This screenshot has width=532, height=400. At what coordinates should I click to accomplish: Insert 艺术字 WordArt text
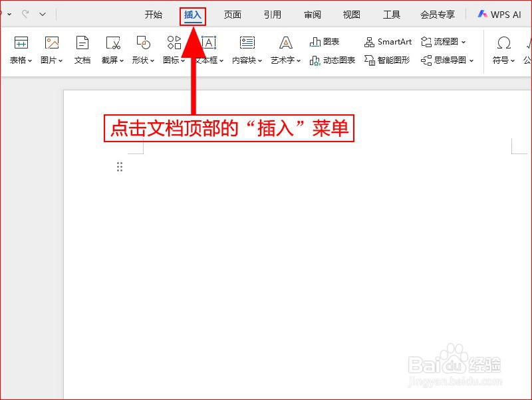click(x=285, y=50)
